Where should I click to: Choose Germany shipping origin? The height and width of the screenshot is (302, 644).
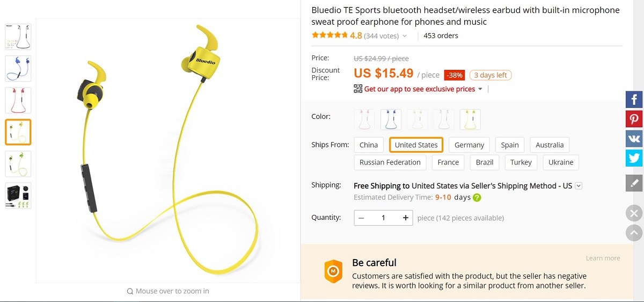(x=469, y=145)
